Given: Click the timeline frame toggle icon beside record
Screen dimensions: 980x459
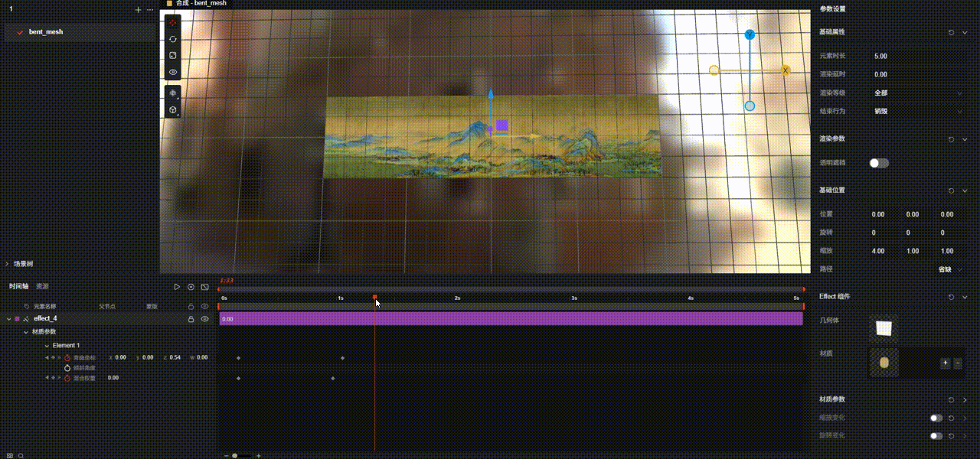Looking at the screenshot, I should pyautogui.click(x=205, y=287).
